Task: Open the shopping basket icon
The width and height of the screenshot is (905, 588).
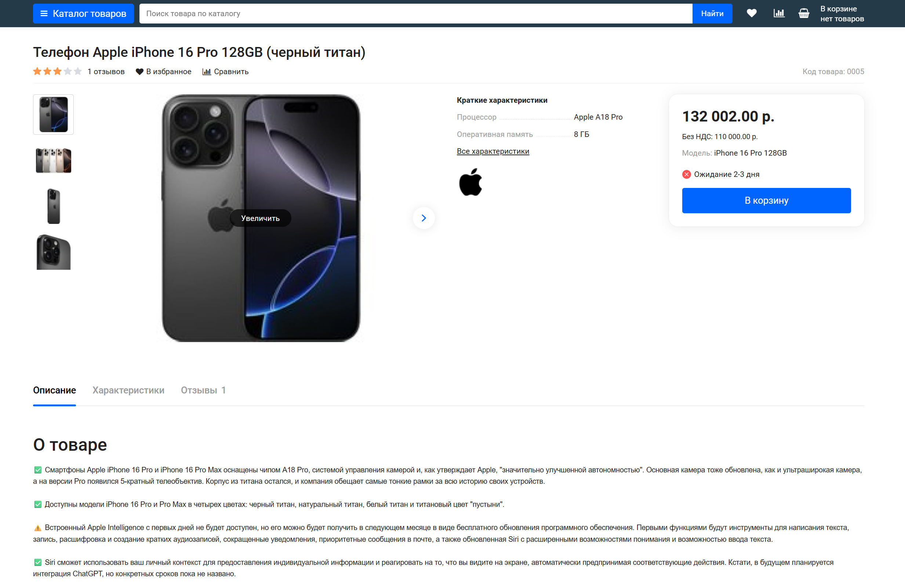Action: tap(804, 13)
